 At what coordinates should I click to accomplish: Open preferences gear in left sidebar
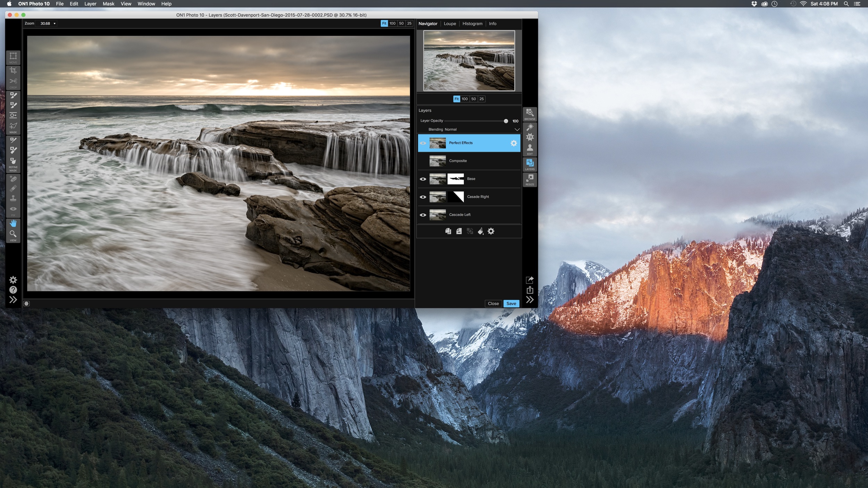click(13, 280)
